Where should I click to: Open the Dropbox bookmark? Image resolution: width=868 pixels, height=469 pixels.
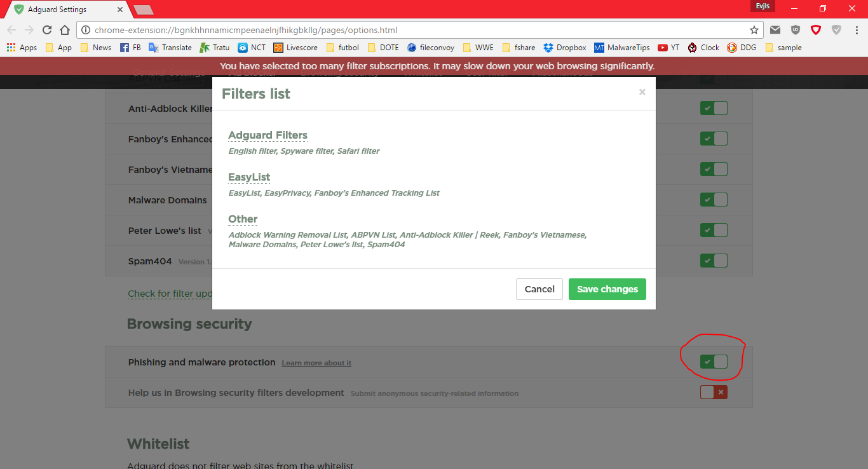pyautogui.click(x=565, y=48)
